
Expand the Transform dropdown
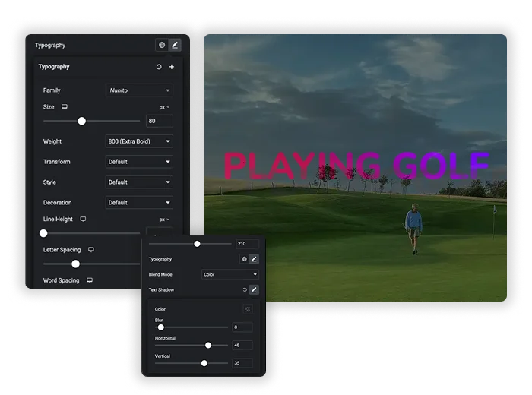coord(139,161)
